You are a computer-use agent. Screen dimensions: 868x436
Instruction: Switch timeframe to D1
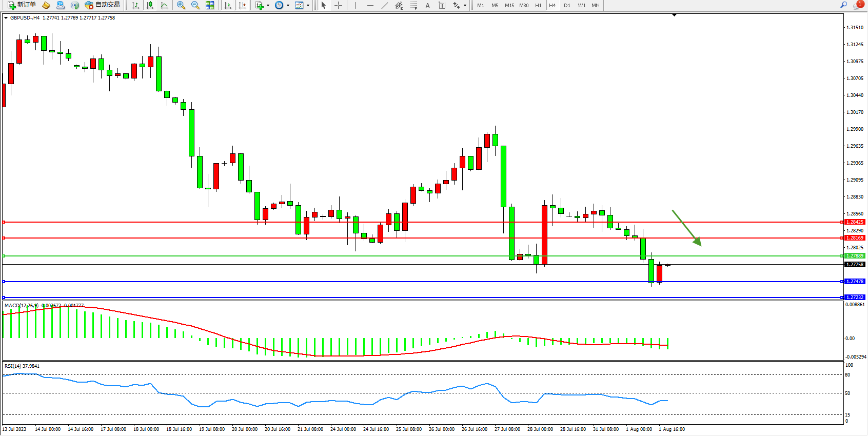coord(567,5)
